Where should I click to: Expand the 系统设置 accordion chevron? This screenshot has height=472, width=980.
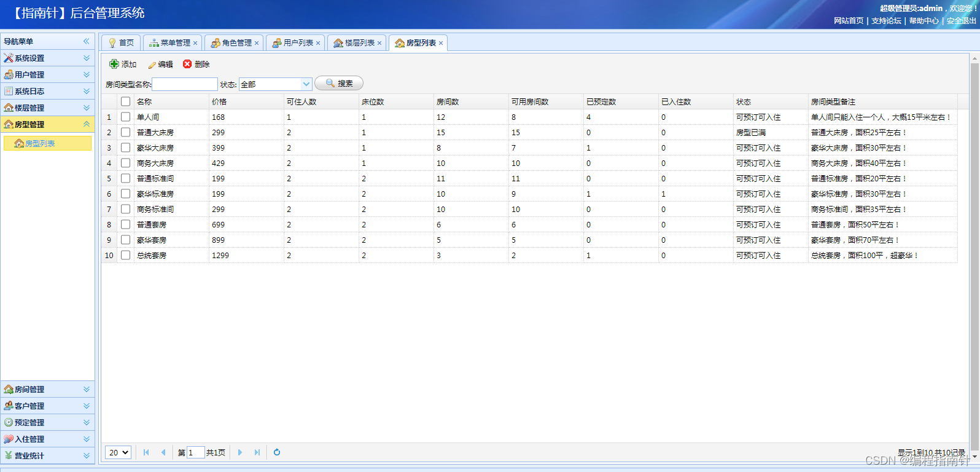click(x=87, y=58)
